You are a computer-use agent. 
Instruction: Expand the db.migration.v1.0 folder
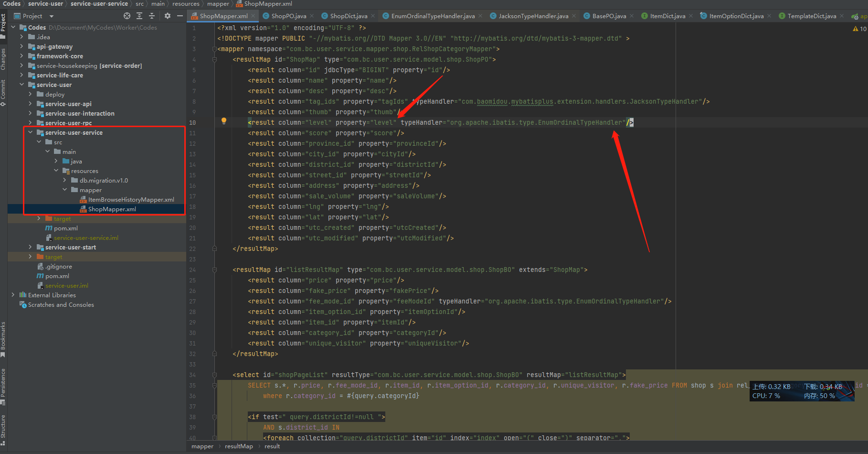click(64, 180)
